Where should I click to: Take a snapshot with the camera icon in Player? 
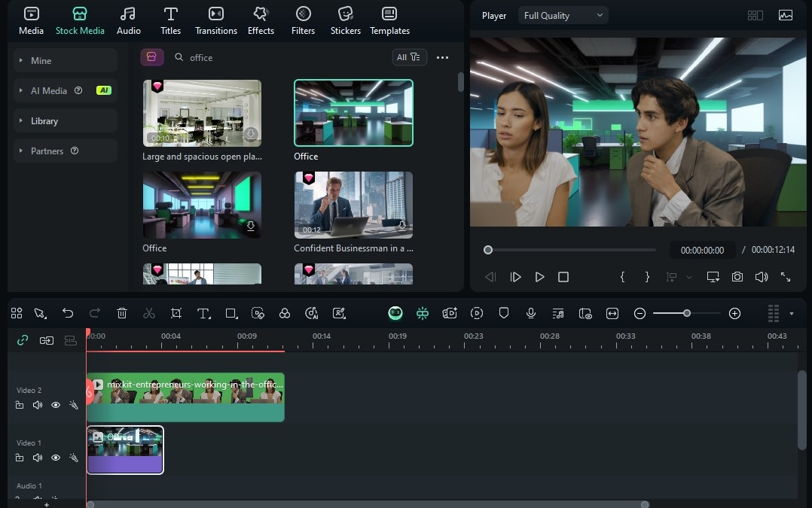(x=737, y=277)
